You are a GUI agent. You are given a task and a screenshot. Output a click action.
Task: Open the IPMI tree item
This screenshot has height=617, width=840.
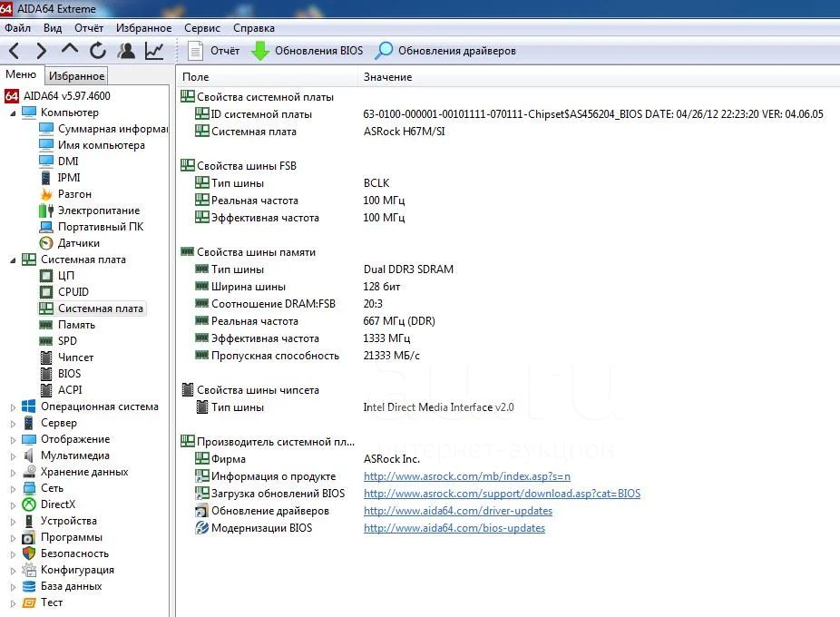coord(69,178)
